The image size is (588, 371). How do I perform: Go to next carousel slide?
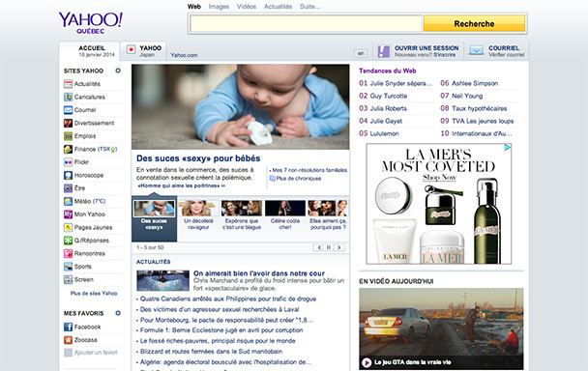click(339, 247)
